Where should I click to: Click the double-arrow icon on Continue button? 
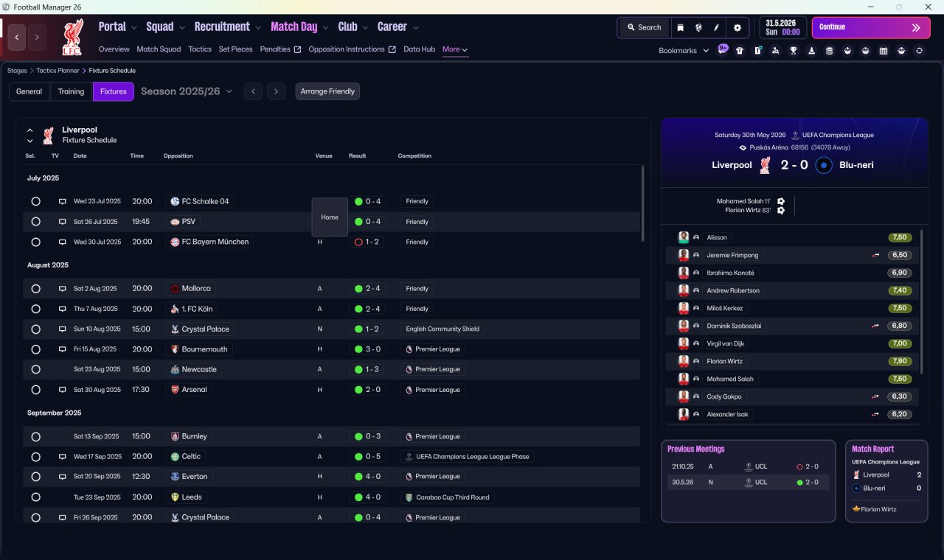coord(916,27)
